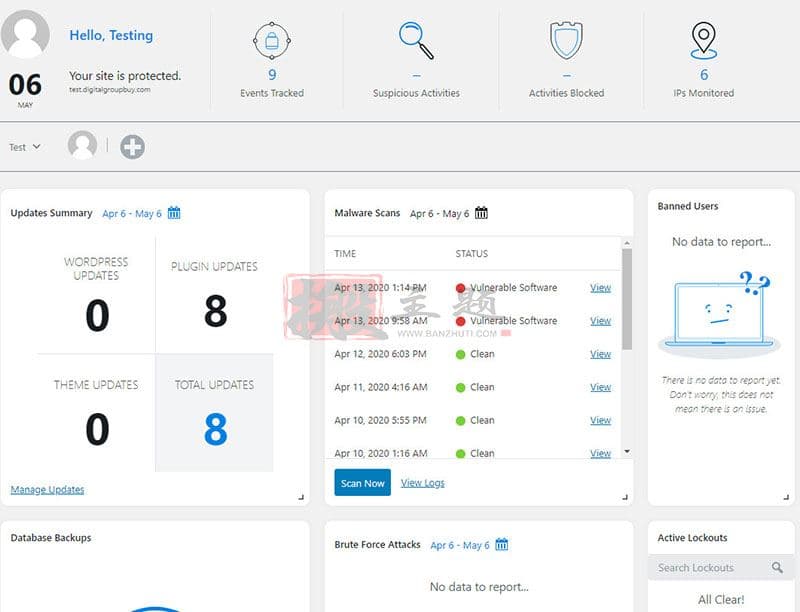This screenshot has width=800, height=612.
Task: View the Apr 12, 2020 6:03 PM scan
Action: pos(601,354)
